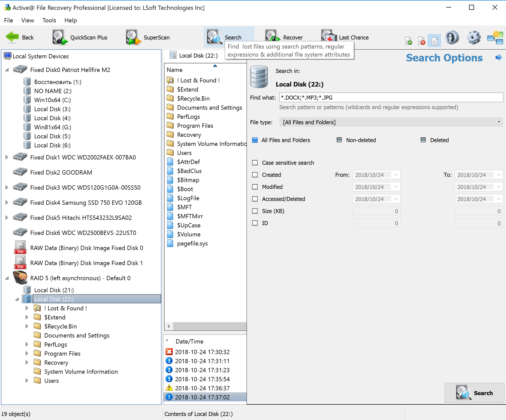
Task: Enable the Size (KB) filter
Action: pos(255,211)
